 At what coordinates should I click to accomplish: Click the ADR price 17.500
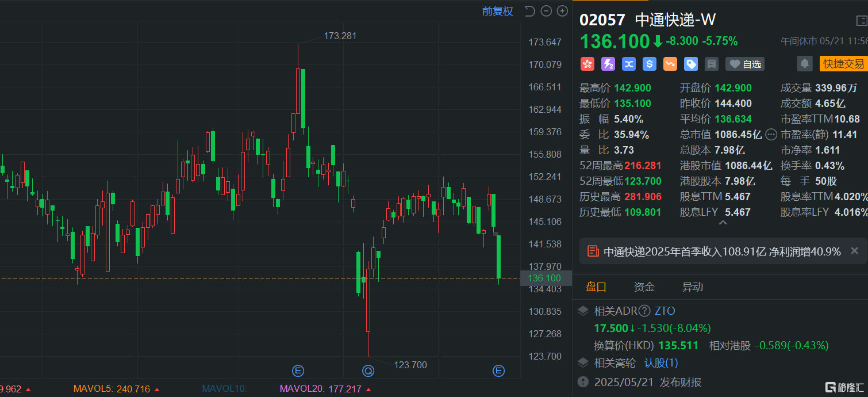coord(611,329)
